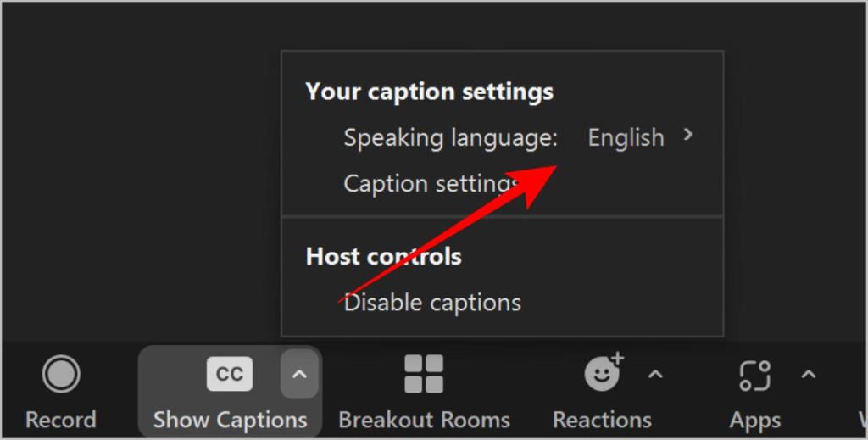Expand the Apps options caret
The image size is (868, 440).
[808, 375]
